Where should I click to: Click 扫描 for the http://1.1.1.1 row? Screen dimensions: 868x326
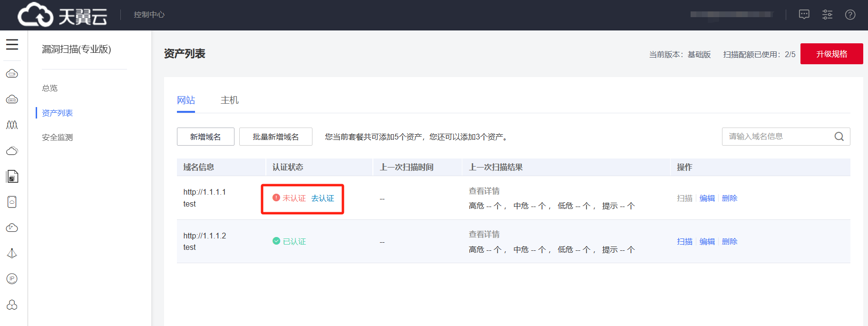[x=684, y=198]
